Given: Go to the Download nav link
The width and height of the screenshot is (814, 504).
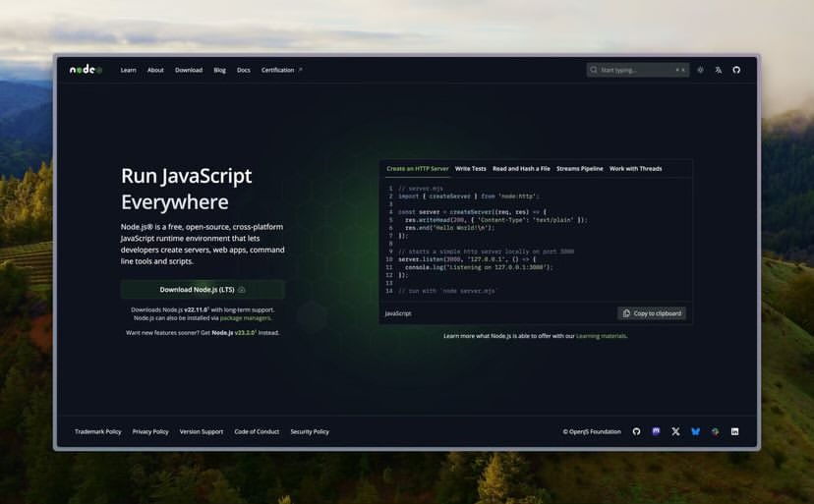Looking at the screenshot, I should [189, 70].
